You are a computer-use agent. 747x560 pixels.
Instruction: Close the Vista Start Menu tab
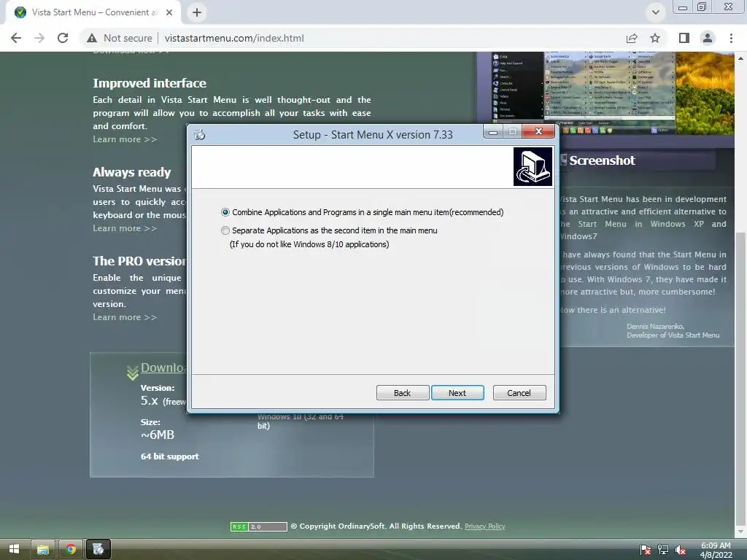click(x=169, y=12)
